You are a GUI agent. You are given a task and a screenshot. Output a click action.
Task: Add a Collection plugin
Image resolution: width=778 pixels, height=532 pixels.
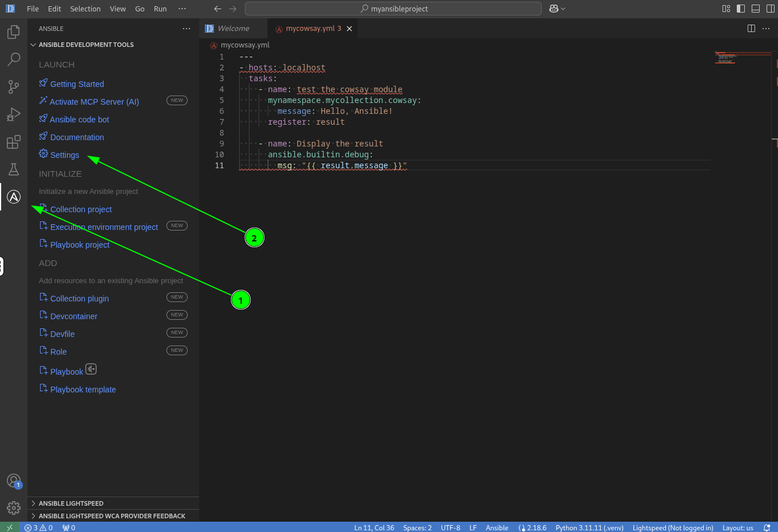tap(80, 299)
